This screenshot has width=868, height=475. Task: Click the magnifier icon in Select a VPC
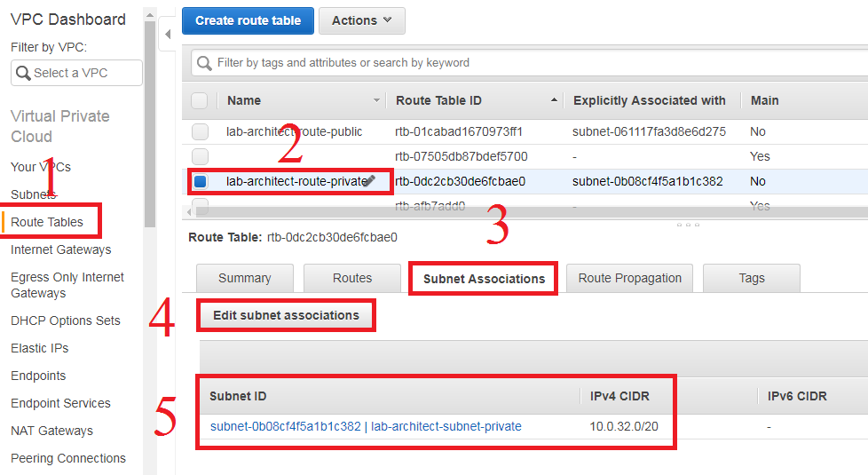point(23,73)
